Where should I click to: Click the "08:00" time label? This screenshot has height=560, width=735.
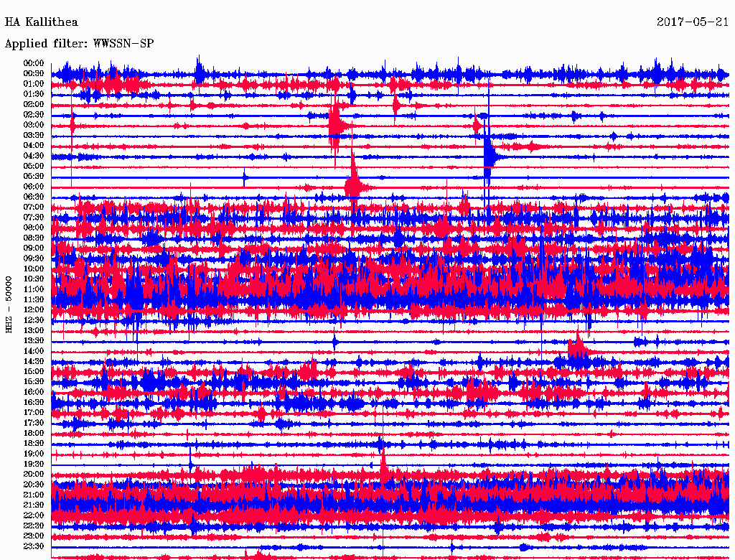(x=34, y=228)
